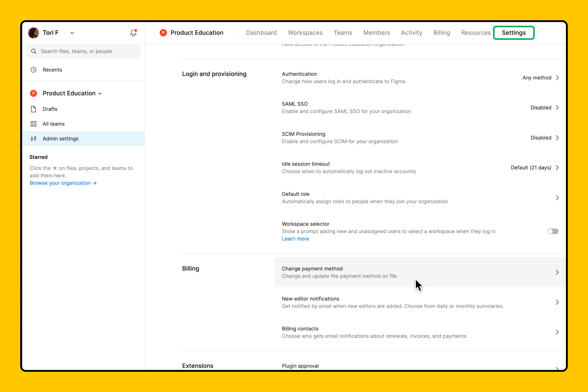588x392 pixels.
Task: Enable the Workspace selector prompt
Action: [x=552, y=231]
